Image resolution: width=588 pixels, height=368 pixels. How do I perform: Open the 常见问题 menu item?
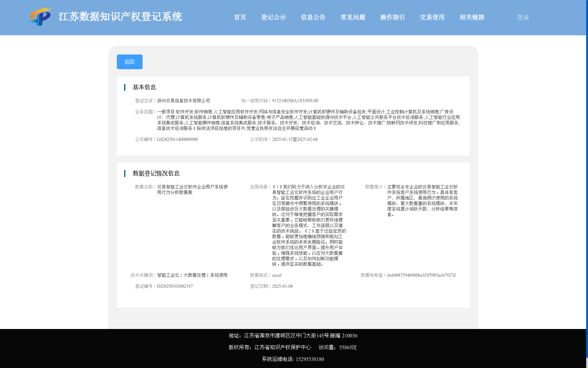353,17
